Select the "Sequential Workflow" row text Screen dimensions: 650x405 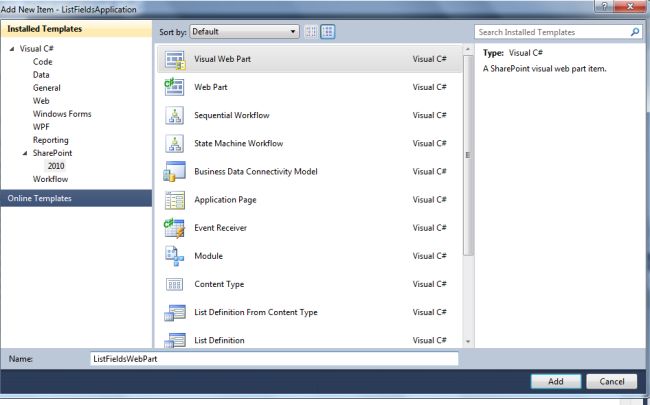[x=232, y=116]
